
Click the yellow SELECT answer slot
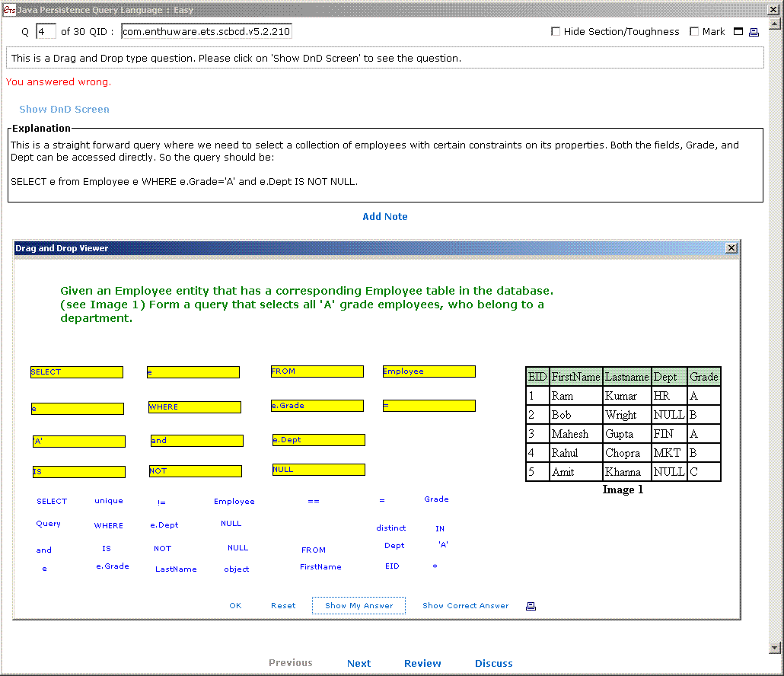click(x=77, y=372)
